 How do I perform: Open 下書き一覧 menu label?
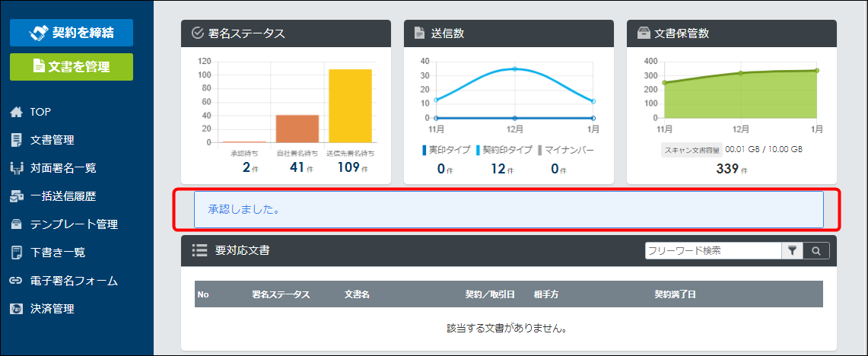(58, 253)
